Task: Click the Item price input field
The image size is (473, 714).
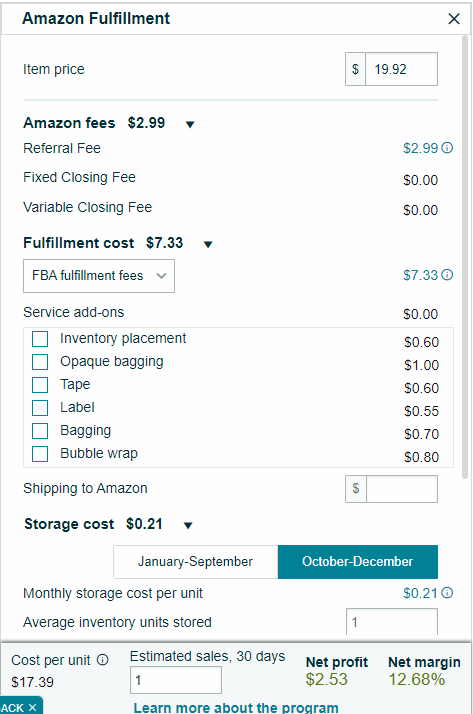Action: click(402, 69)
